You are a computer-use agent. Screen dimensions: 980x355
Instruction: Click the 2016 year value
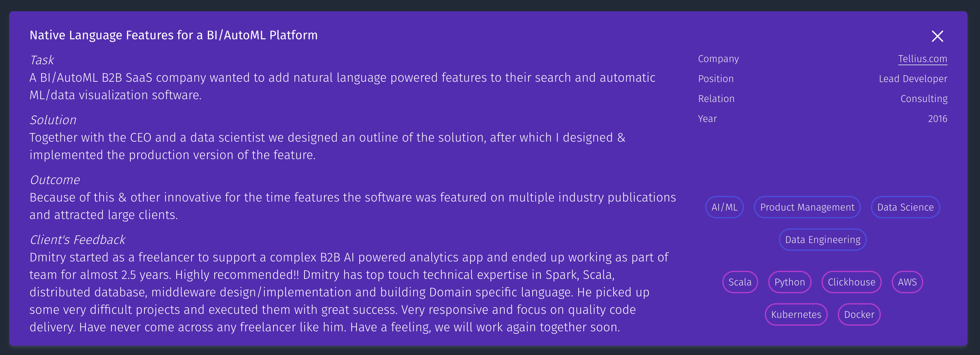[x=938, y=118]
